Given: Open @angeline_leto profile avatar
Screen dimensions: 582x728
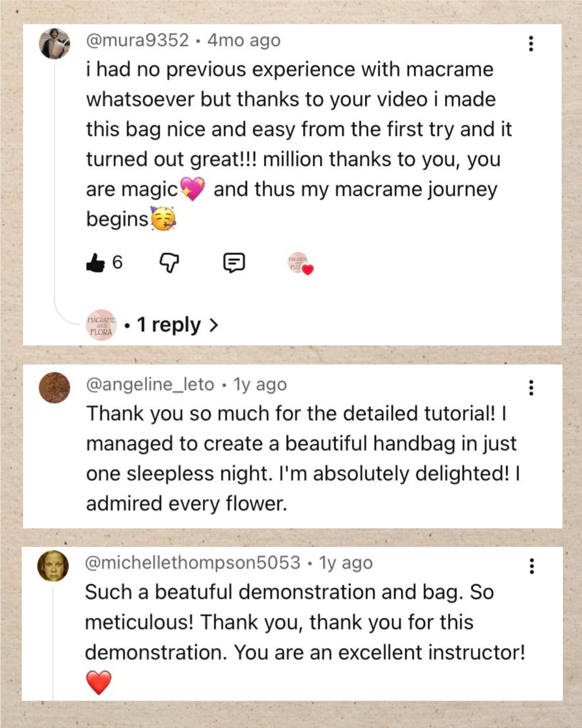Looking at the screenshot, I should pyautogui.click(x=55, y=388).
